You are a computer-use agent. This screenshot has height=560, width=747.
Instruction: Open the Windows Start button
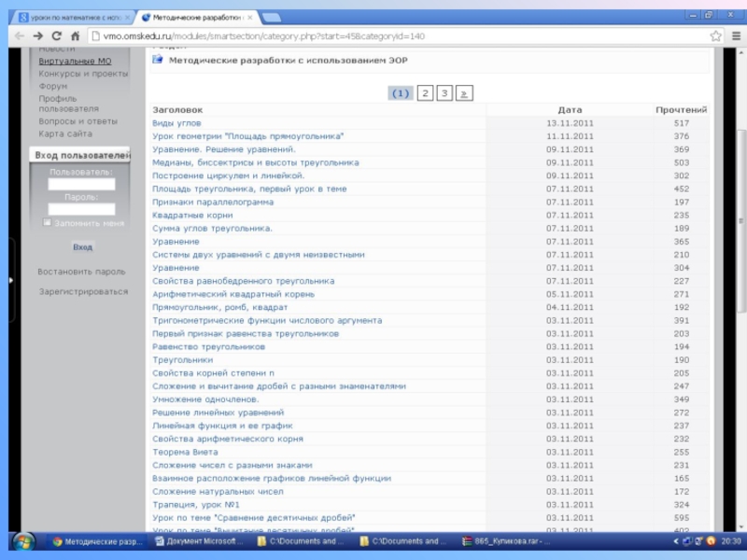pos(23,541)
